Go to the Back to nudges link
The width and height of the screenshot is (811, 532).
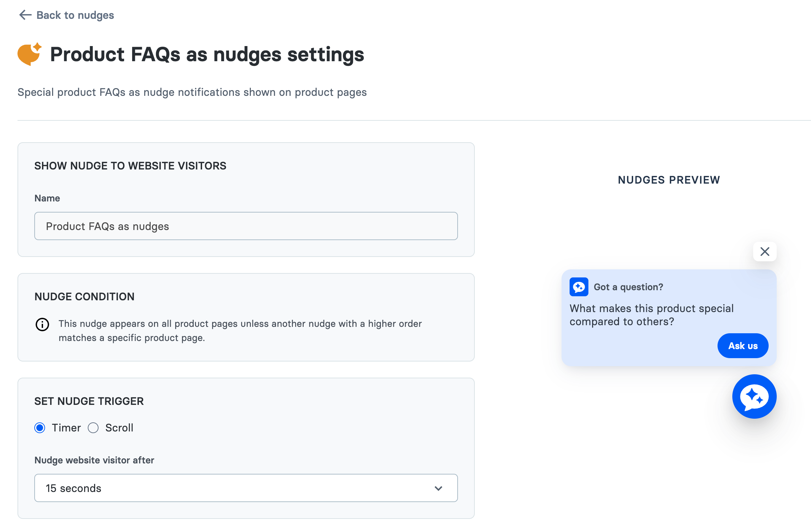click(75, 15)
